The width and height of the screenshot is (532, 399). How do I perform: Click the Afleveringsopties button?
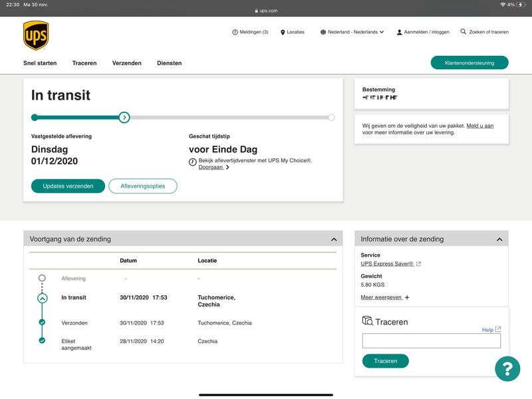pos(143,186)
